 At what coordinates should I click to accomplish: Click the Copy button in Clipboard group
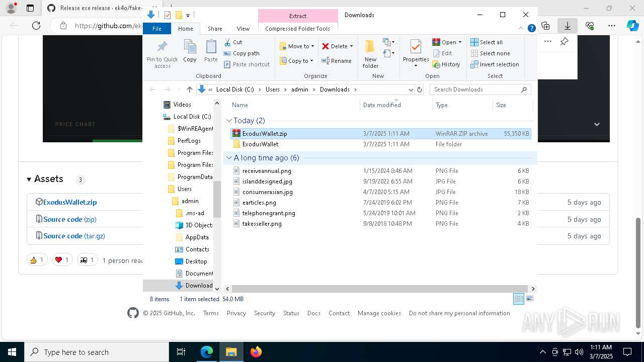190,51
